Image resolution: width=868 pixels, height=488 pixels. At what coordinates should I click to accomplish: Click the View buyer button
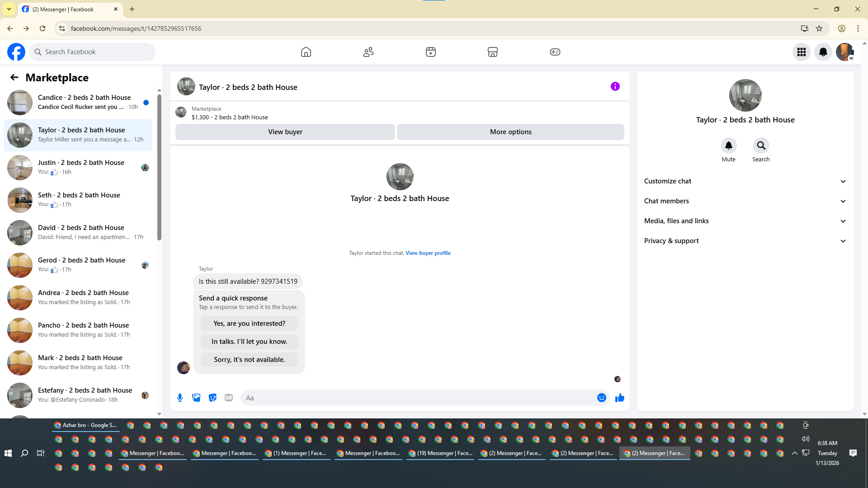[x=285, y=132]
